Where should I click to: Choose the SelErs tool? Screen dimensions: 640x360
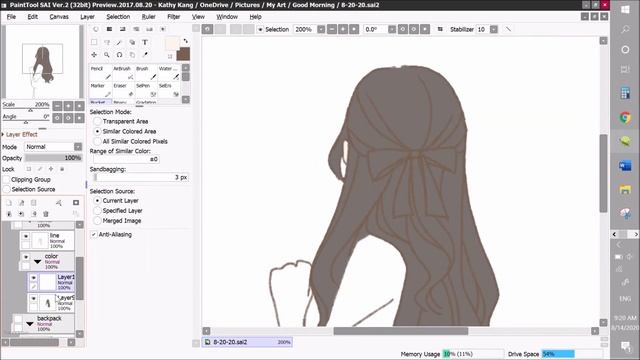(x=169, y=90)
